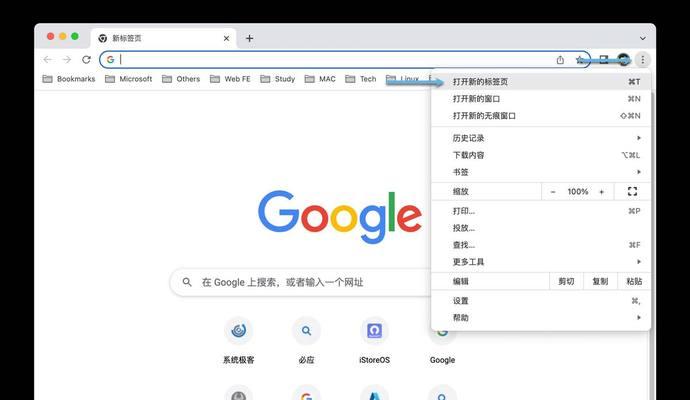Click the 复制 button
This screenshot has height=400, width=690.
pos(600,281)
